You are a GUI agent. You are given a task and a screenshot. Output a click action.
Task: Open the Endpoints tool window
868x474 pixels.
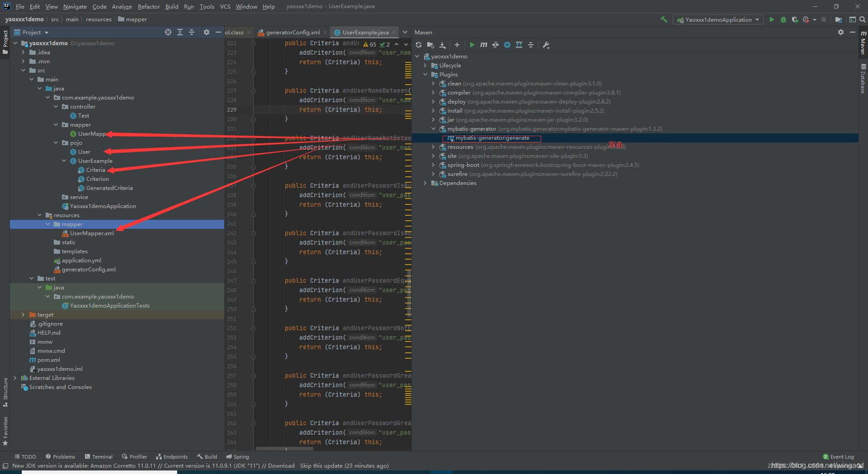[x=171, y=457]
